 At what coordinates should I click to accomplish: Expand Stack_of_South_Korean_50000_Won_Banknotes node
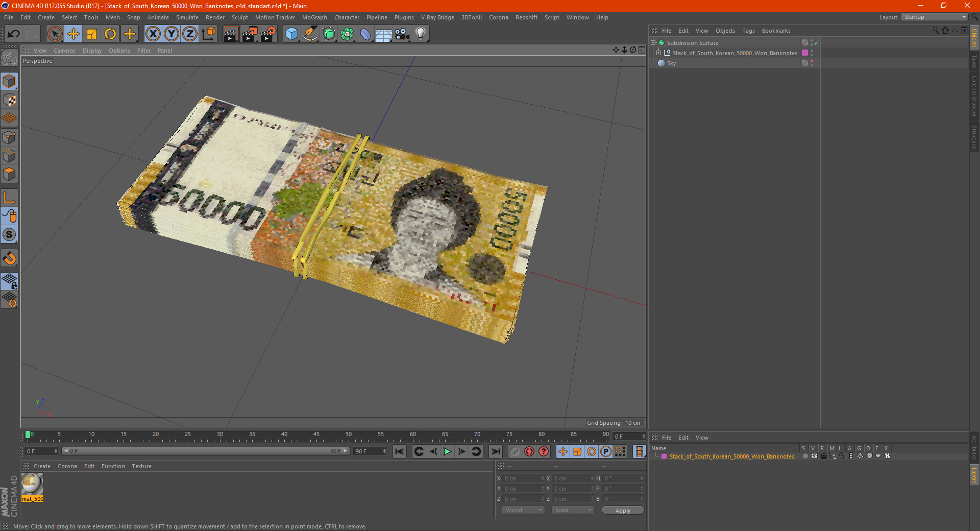coord(659,53)
